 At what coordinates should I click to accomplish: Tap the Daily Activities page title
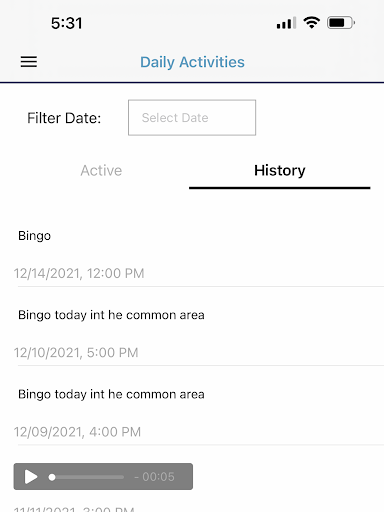[192, 62]
